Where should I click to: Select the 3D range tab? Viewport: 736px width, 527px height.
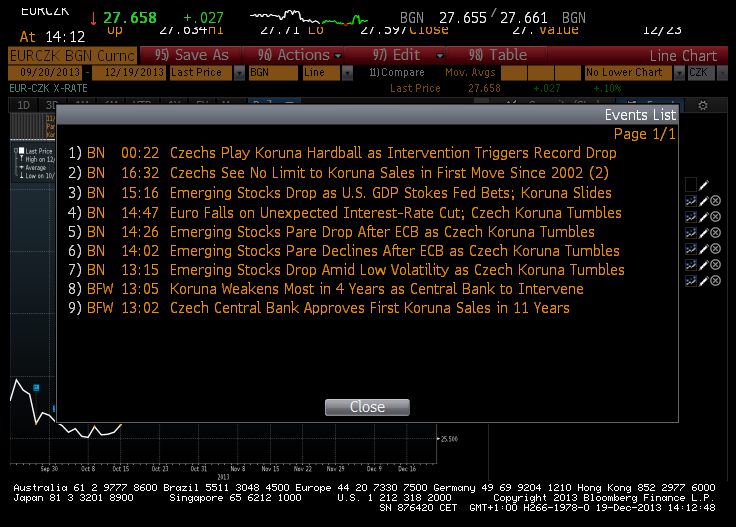[50, 105]
